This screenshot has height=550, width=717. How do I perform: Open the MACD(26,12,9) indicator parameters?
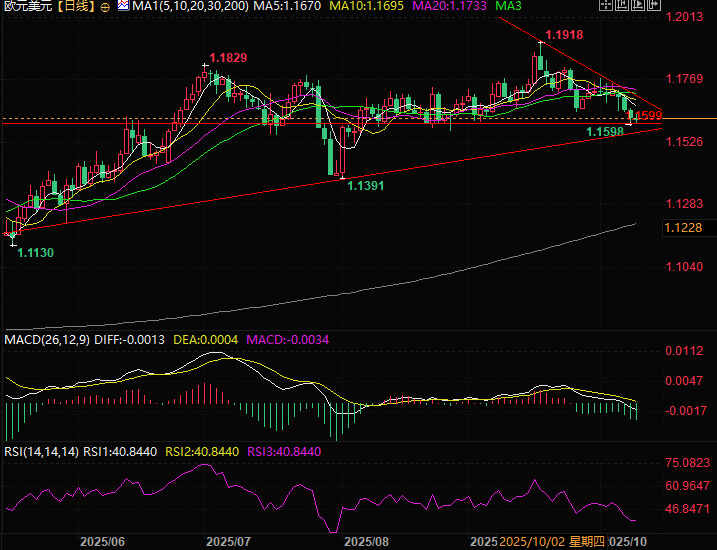[46, 340]
